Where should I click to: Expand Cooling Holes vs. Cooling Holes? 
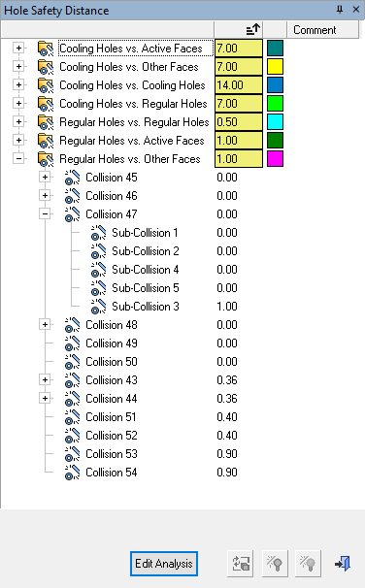18,84
